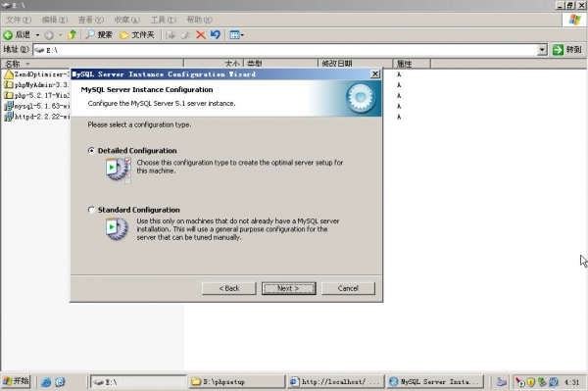Open the Search pane in Explorer
588x391 pixels.
coord(99,35)
